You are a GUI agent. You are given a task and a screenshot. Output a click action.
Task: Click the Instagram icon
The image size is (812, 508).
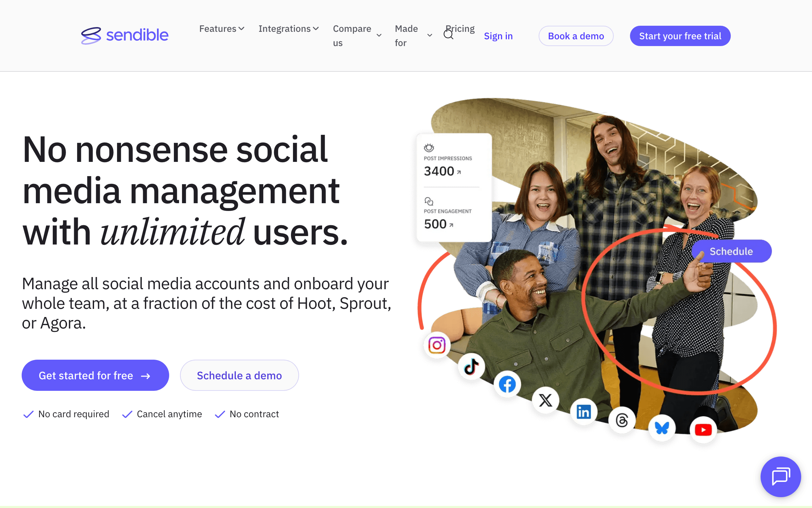click(437, 345)
